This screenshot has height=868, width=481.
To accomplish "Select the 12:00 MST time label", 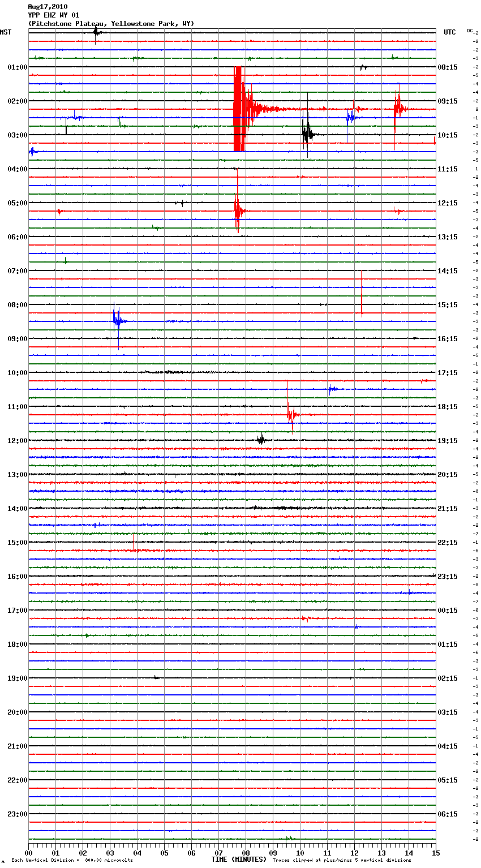I will [x=17, y=440].
